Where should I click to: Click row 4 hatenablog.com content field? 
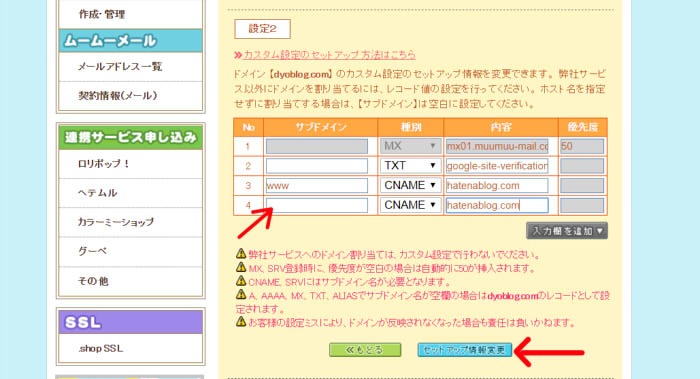pyautogui.click(x=497, y=205)
